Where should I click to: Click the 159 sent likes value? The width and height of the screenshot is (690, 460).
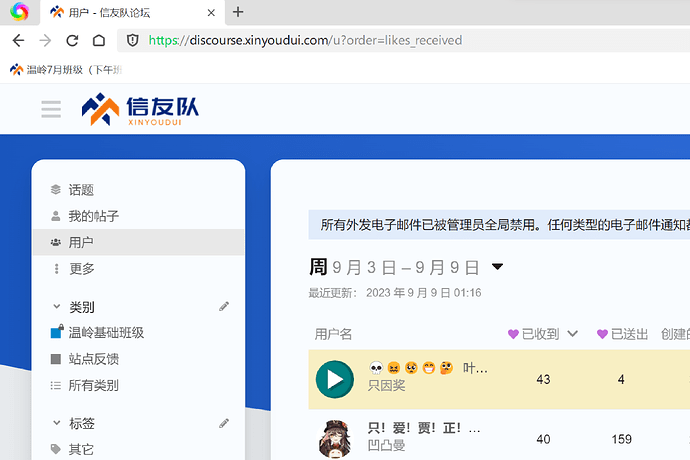click(x=621, y=439)
